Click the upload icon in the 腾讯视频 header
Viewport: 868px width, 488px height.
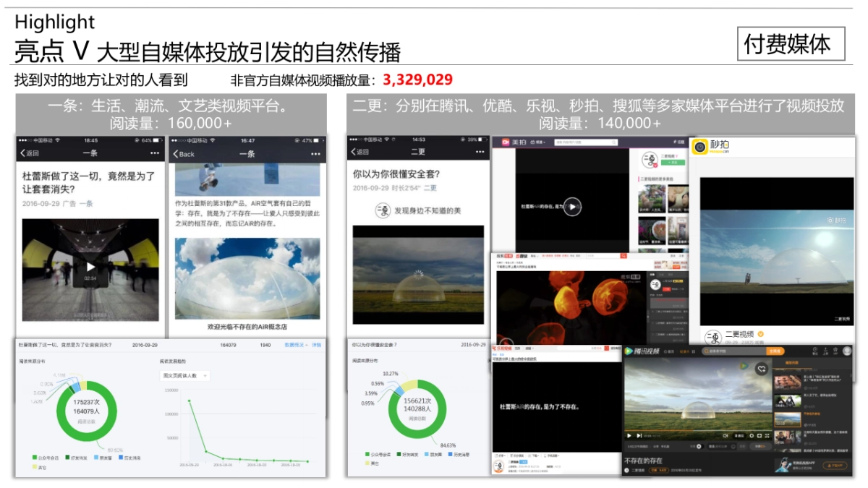pyautogui.click(x=825, y=352)
